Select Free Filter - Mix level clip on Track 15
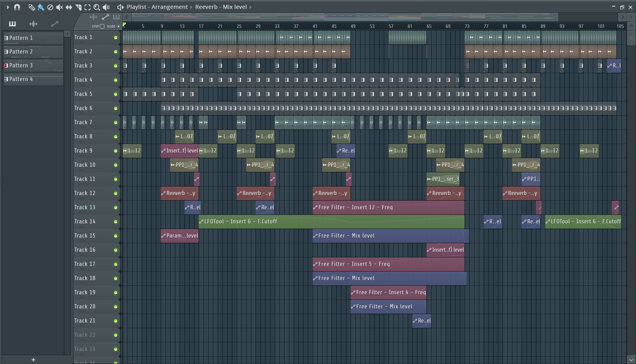 [x=391, y=236]
